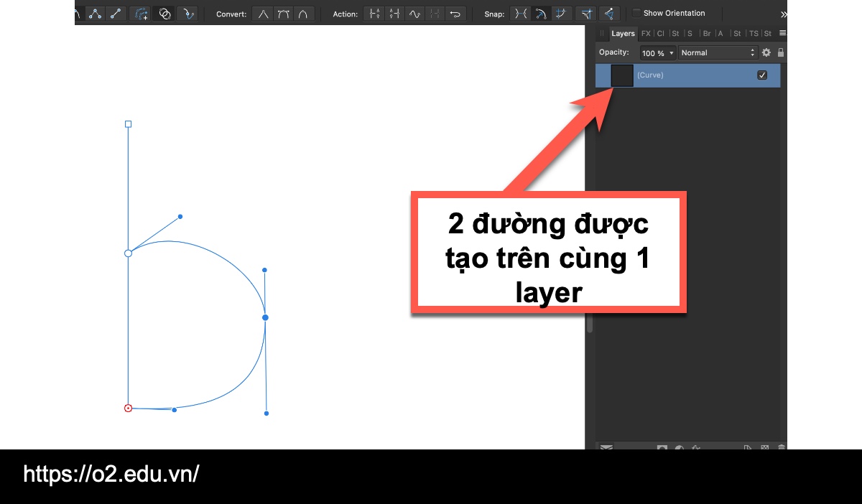Open the FX panel tab
Viewport: 862px width, 504px height.
click(646, 34)
